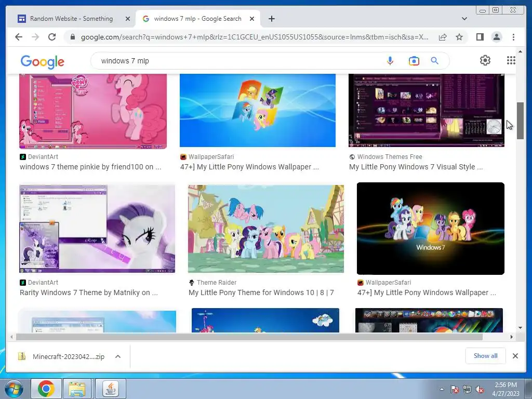Image resolution: width=532 pixels, height=399 pixels.
Task: Close the downloads bar
Action: (x=515, y=355)
